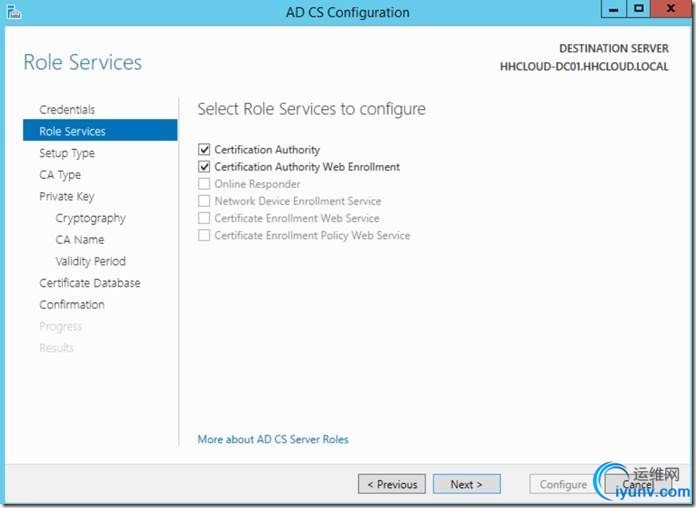The height and width of the screenshot is (508, 696).
Task: Open the CA Type step
Action: click(x=60, y=175)
